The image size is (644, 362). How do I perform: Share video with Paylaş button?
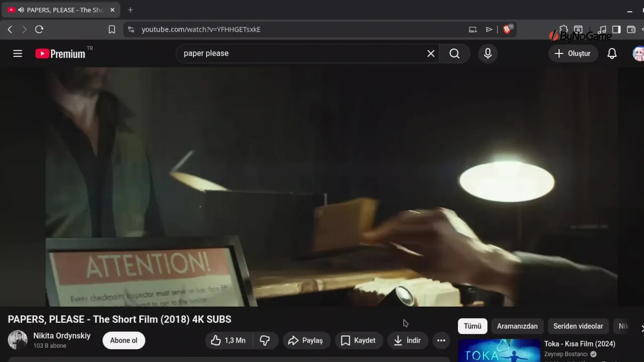pos(305,340)
